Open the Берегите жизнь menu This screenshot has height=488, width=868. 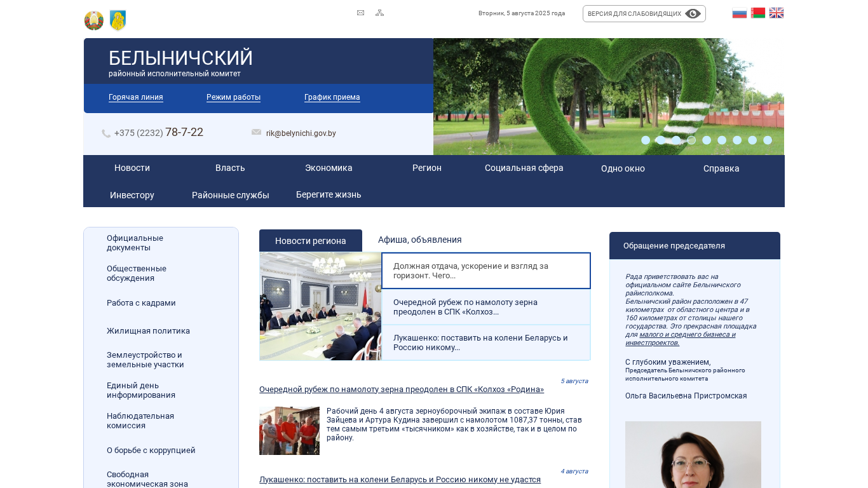point(329,194)
